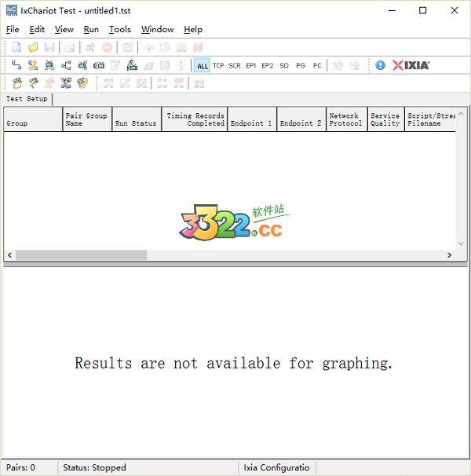471x476 pixels.
Task: Click the red X Delete icon
Action: click(x=198, y=47)
